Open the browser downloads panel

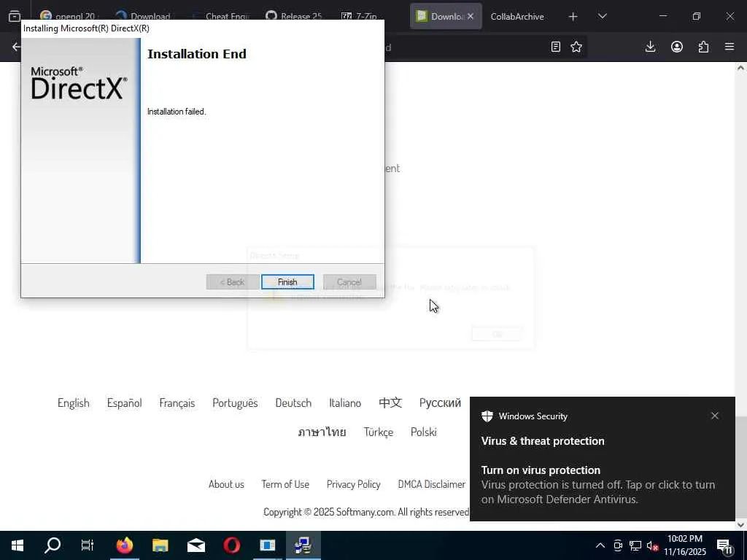650,47
